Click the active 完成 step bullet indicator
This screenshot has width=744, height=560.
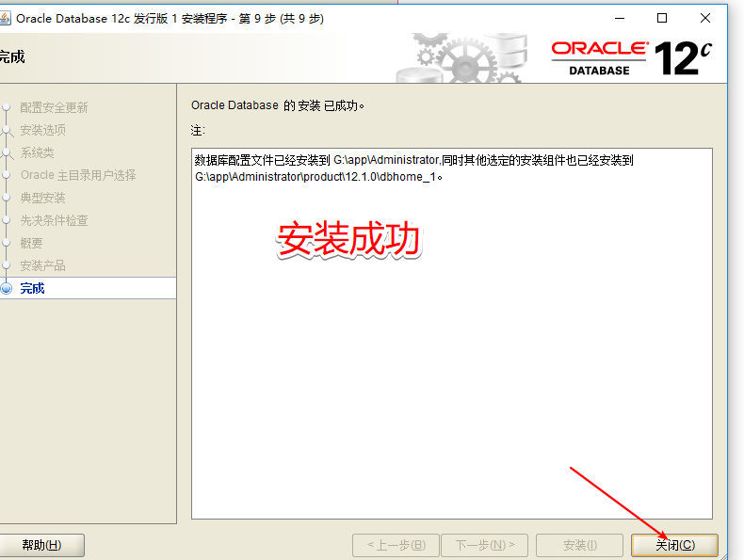(x=7, y=288)
